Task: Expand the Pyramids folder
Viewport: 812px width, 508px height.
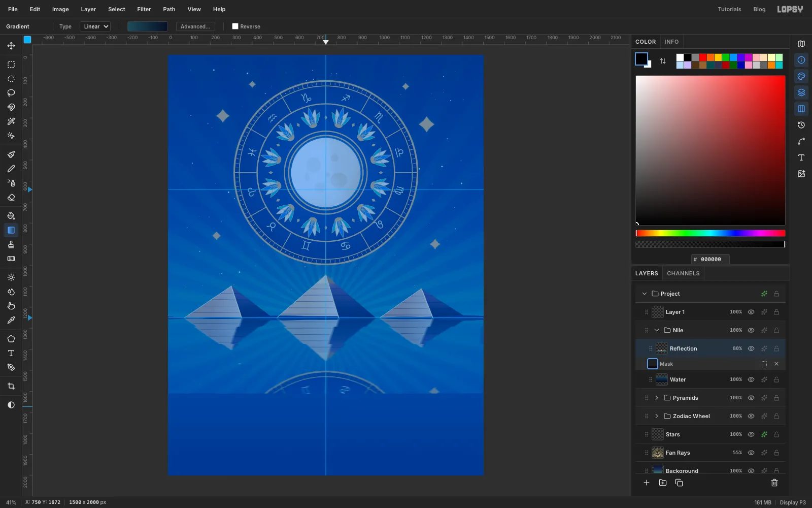Action: (x=657, y=398)
